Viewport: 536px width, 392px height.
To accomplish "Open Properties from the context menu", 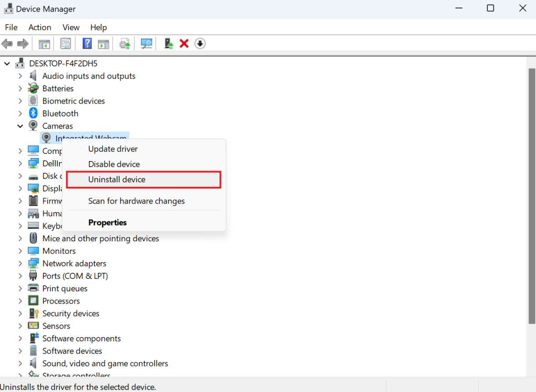I will (x=107, y=222).
